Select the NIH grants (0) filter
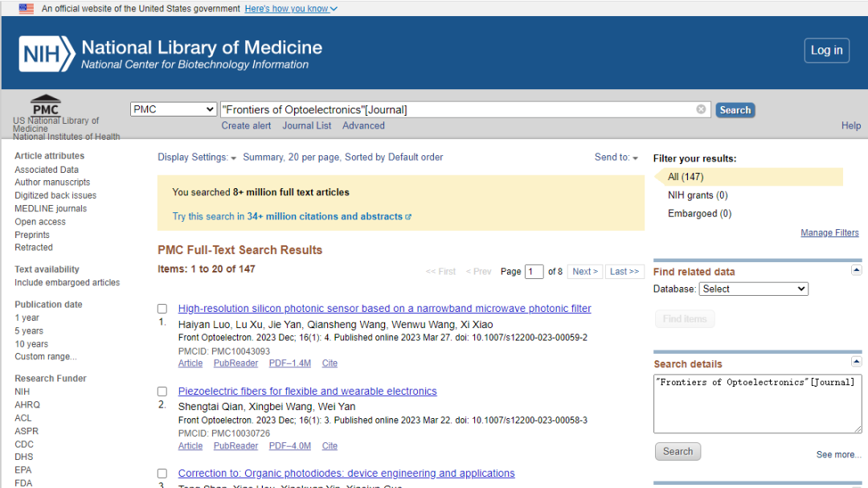 (x=698, y=195)
